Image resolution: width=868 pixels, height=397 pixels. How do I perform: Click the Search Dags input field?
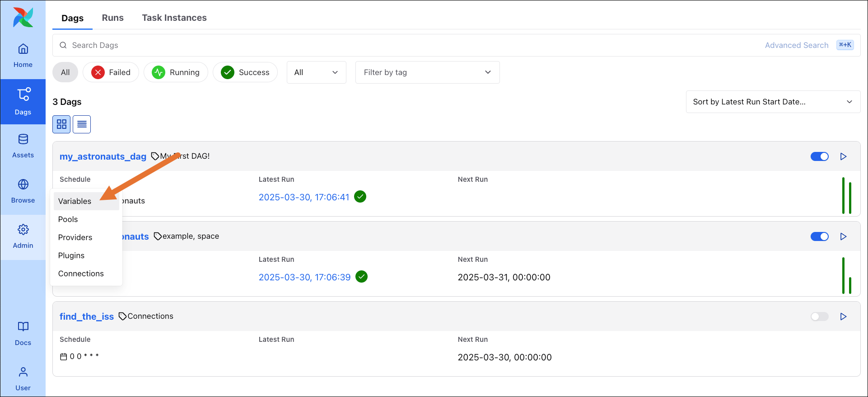tap(406, 45)
